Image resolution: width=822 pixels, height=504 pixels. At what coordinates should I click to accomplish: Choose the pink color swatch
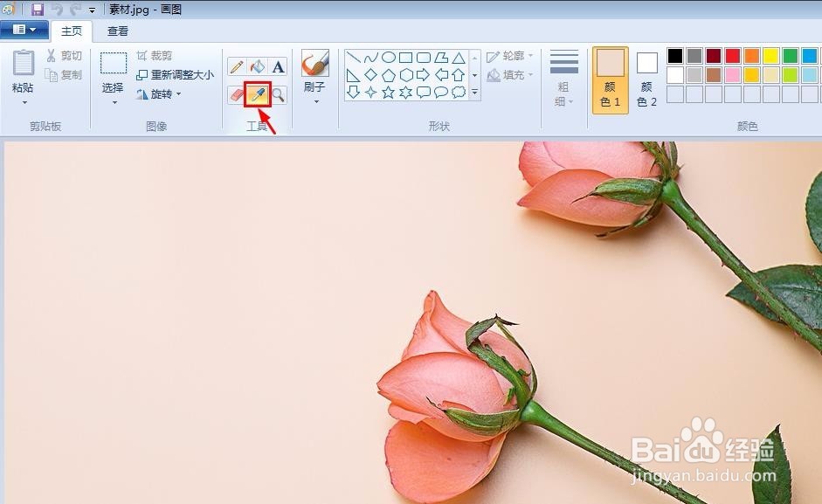point(733,75)
